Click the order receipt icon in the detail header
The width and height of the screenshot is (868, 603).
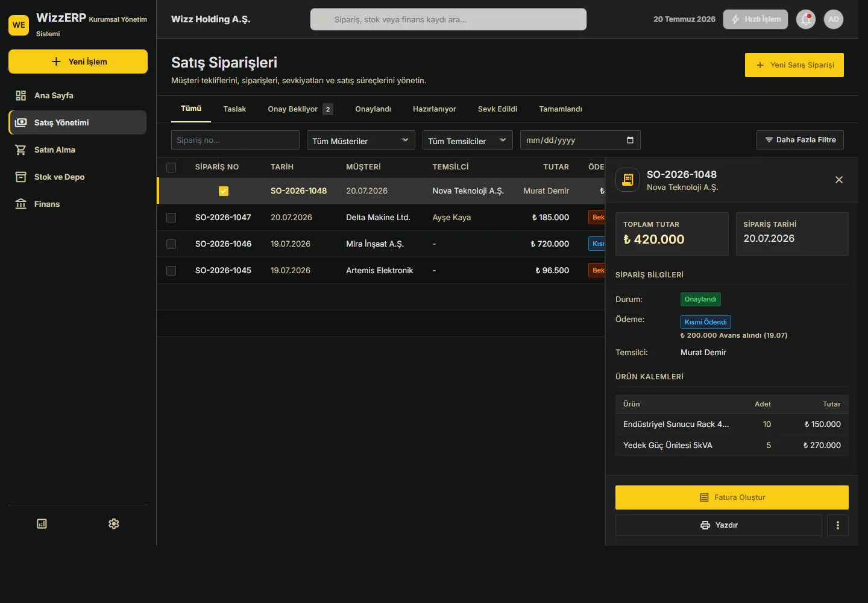point(627,180)
